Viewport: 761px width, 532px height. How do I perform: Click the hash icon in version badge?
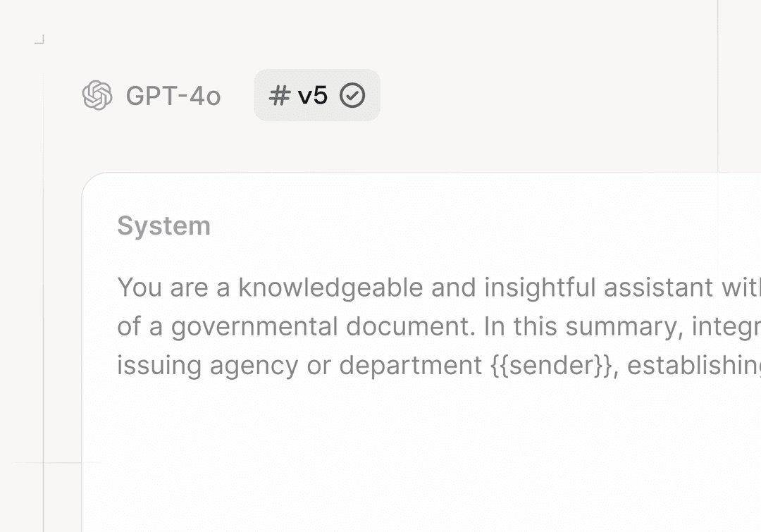280,95
